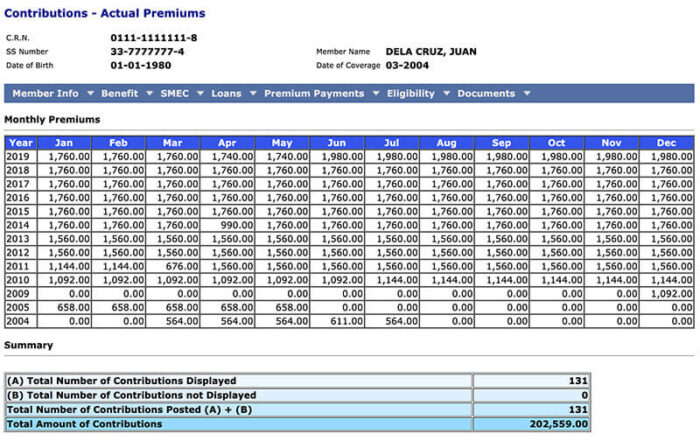Expand the Eligibility dropdown arrow
The image size is (700, 441).
click(446, 93)
